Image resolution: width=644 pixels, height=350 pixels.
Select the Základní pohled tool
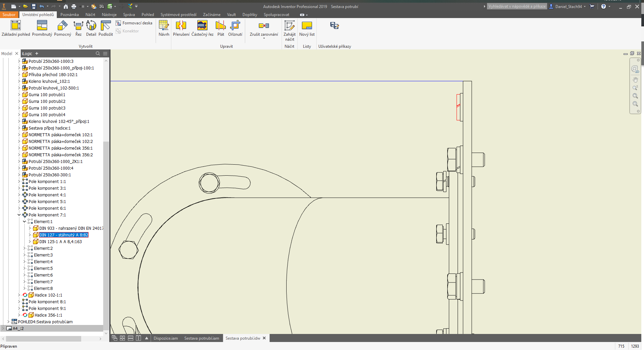click(16, 28)
